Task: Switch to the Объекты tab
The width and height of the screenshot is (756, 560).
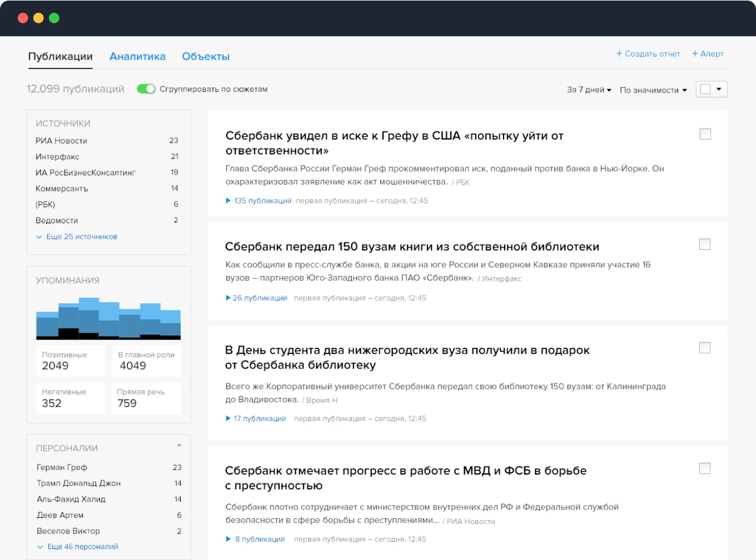Action: tap(206, 56)
